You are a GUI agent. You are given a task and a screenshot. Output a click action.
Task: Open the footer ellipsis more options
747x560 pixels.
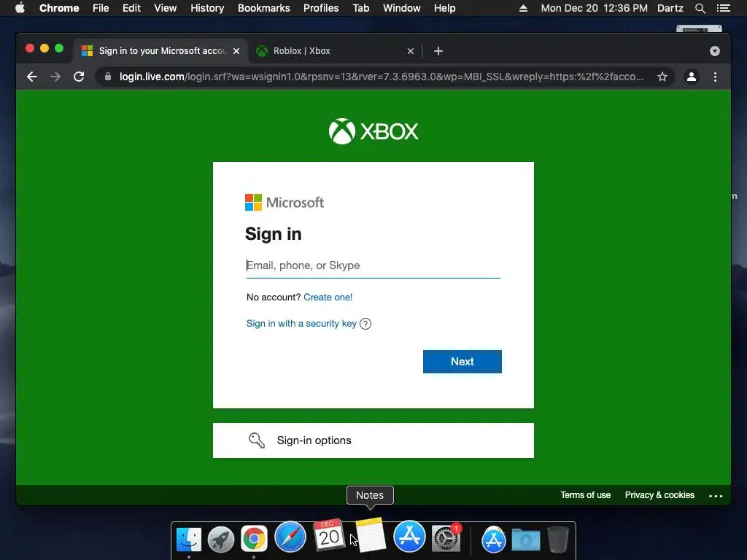(716, 496)
